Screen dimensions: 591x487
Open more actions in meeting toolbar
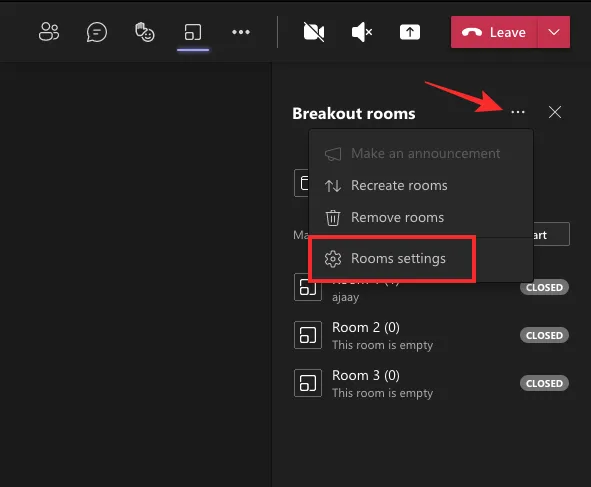(x=241, y=32)
